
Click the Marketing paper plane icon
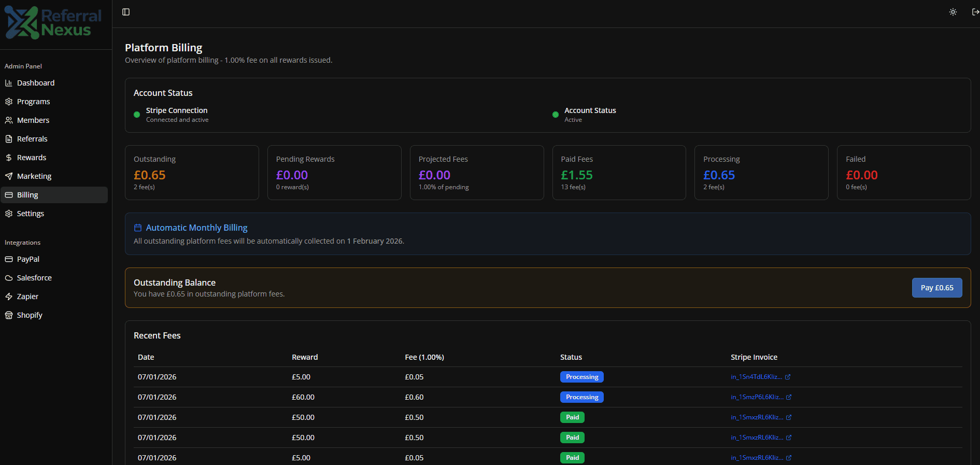click(9, 176)
